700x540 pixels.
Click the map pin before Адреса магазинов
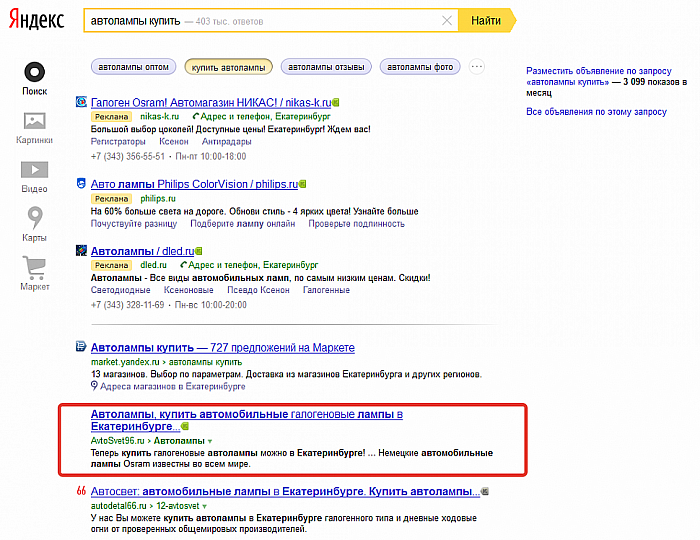(94, 386)
